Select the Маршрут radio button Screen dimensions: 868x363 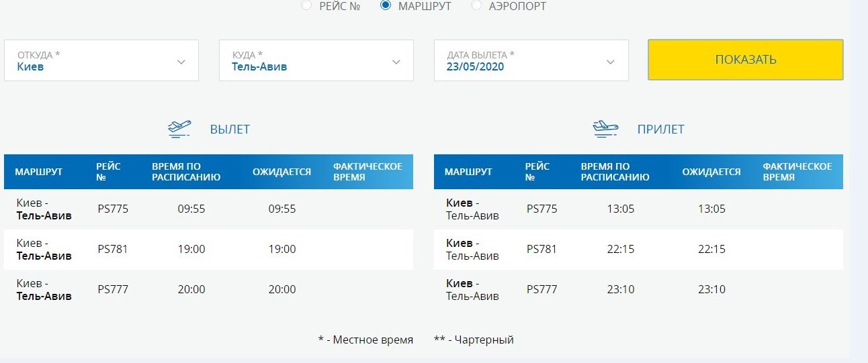tap(386, 6)
